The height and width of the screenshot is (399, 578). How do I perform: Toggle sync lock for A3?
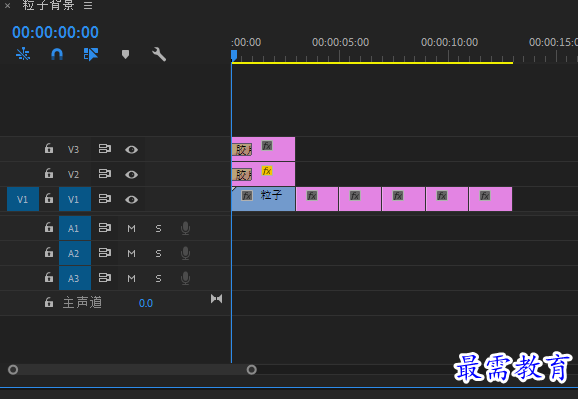pyautogui.click(x=105, y=278)
